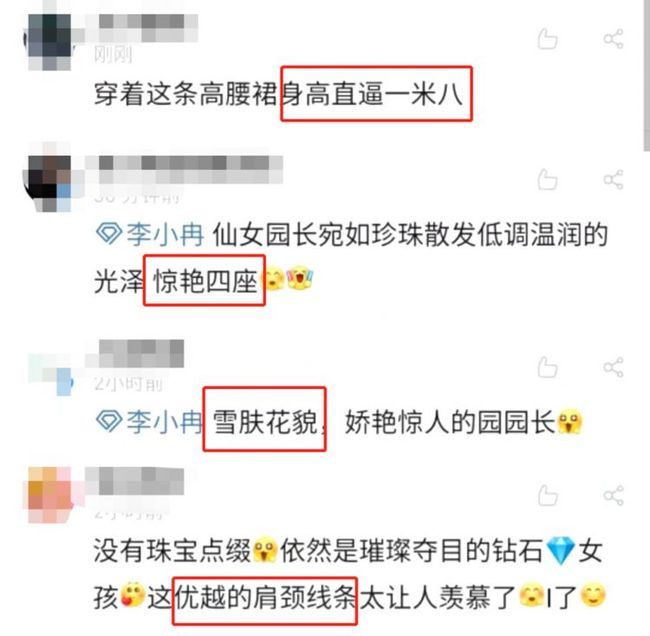The width and height of the screenshot is (650, 636).
Task: Share the comment about 身高直逼一米八
Action: tap(613, 39)
